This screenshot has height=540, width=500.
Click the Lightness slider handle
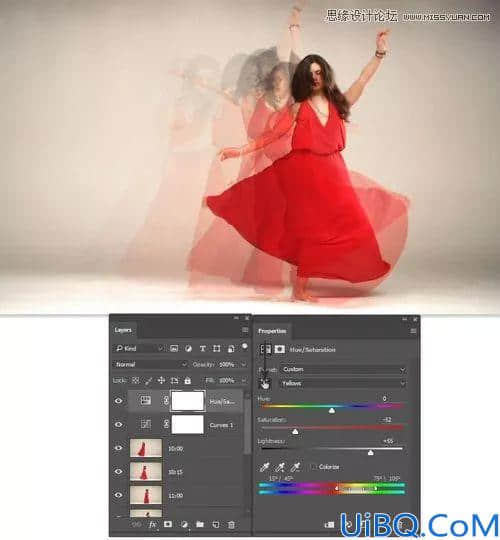tap(371, 453)
